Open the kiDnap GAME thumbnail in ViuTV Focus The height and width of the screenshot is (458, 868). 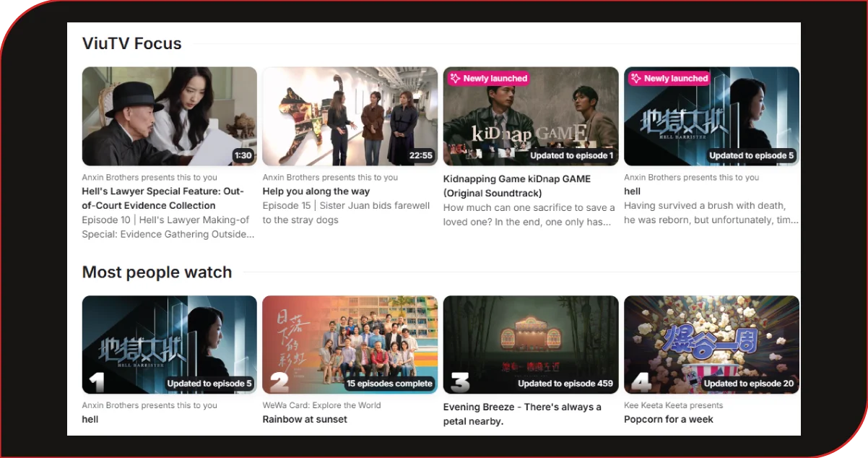coord(531,116)
